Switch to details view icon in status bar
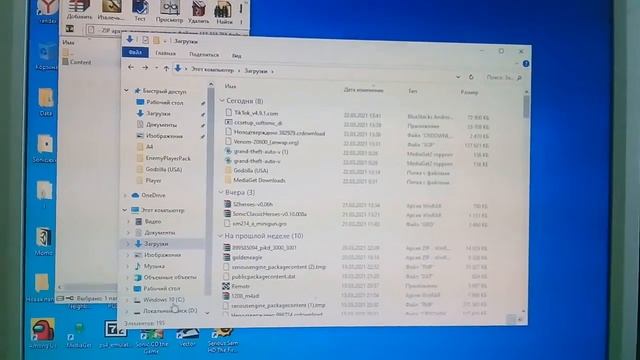 (x=511, y=320)
